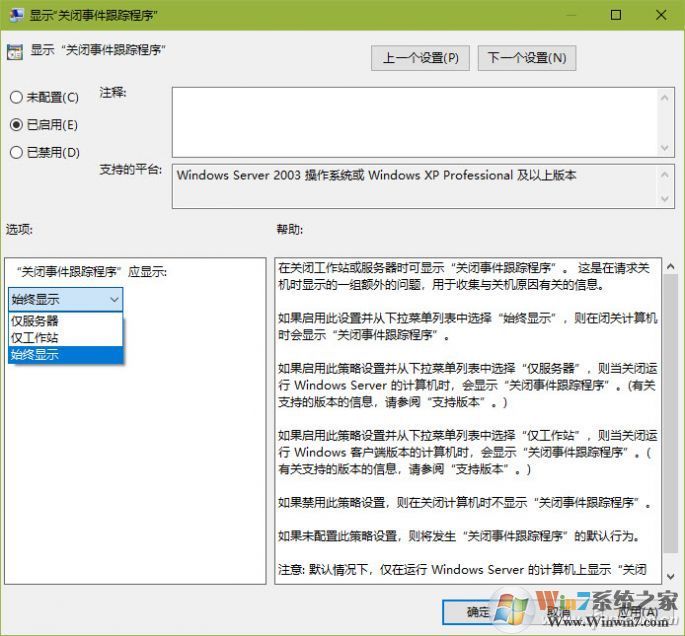This screenshot has width=685, height=636.
Task: Click the policy editor icon in title bar
Action: (17, 15)
